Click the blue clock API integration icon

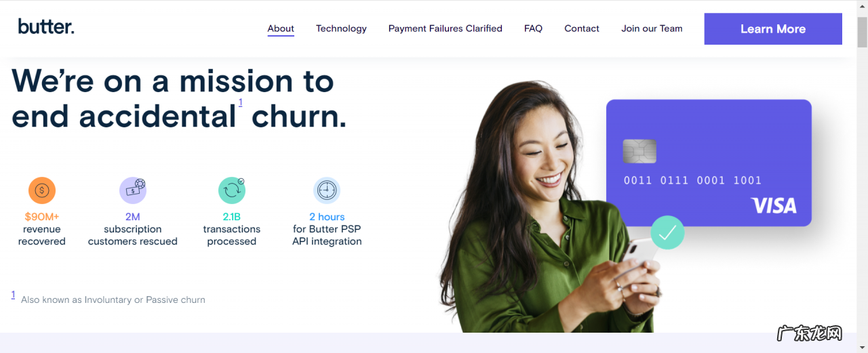327,190
